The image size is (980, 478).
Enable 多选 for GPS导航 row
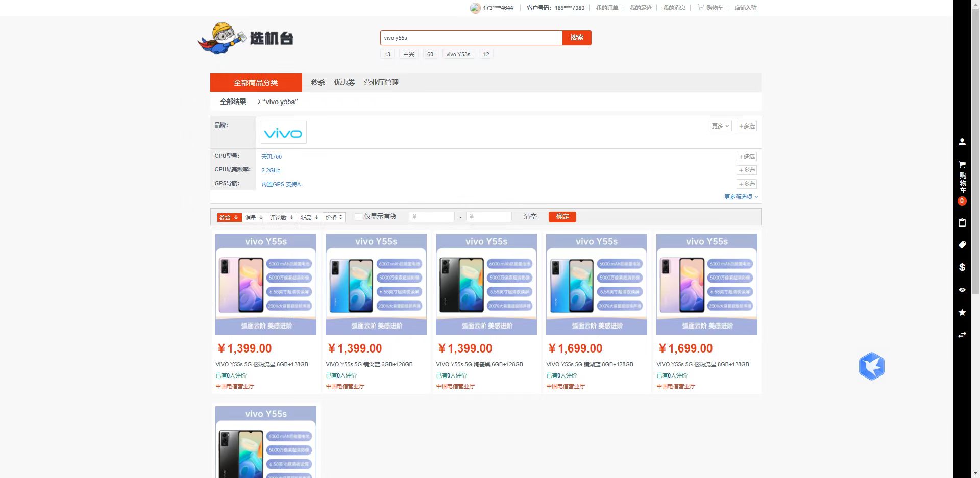pos(747,184)
